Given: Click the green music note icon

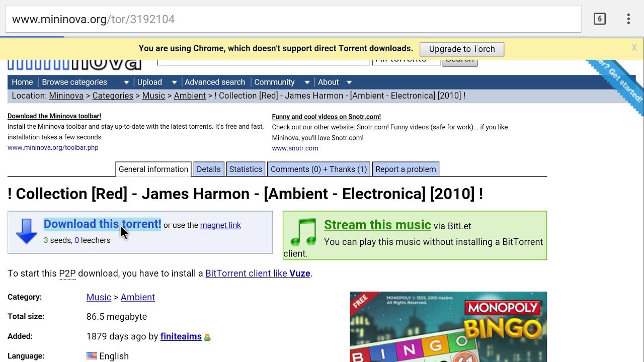Looking at the screenshot, I should pyautogui.click(x=303, y=232).
